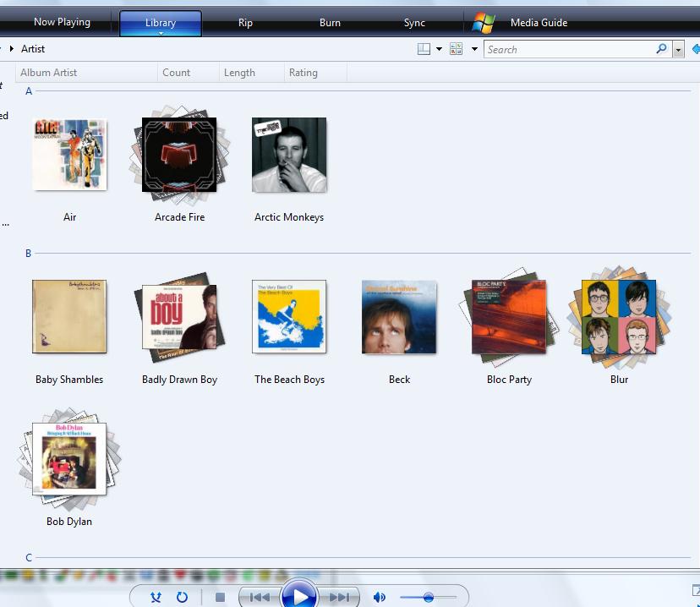
Task: Open the Sync tab
Action: point(414,22)
